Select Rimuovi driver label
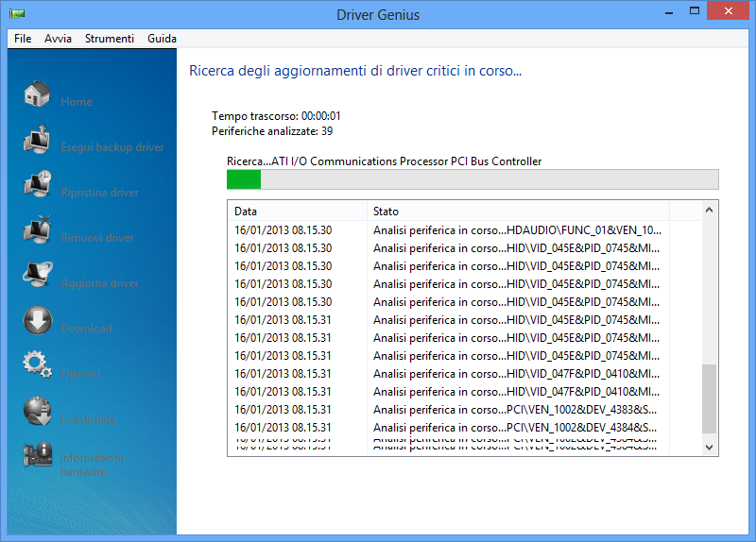Screen dimensions: 756x542 [97, 238]
